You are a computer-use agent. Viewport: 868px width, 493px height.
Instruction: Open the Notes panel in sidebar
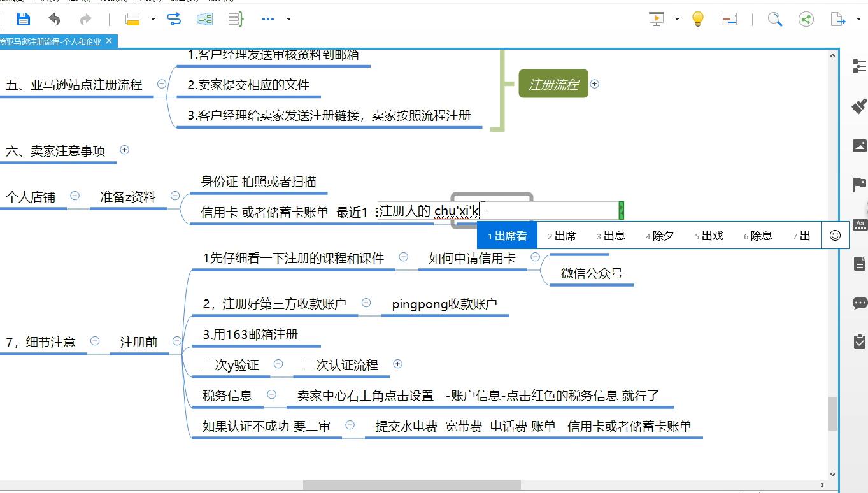point(859,264)
